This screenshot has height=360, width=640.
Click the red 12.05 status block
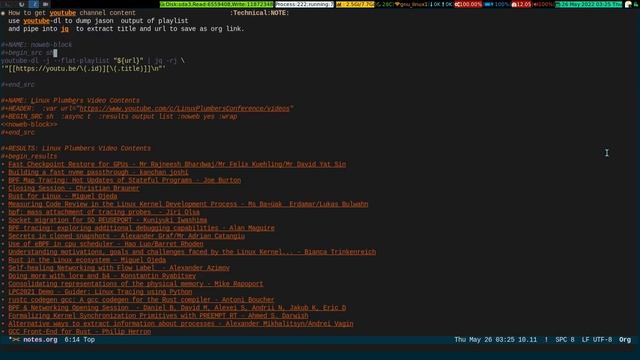point(521,4)
